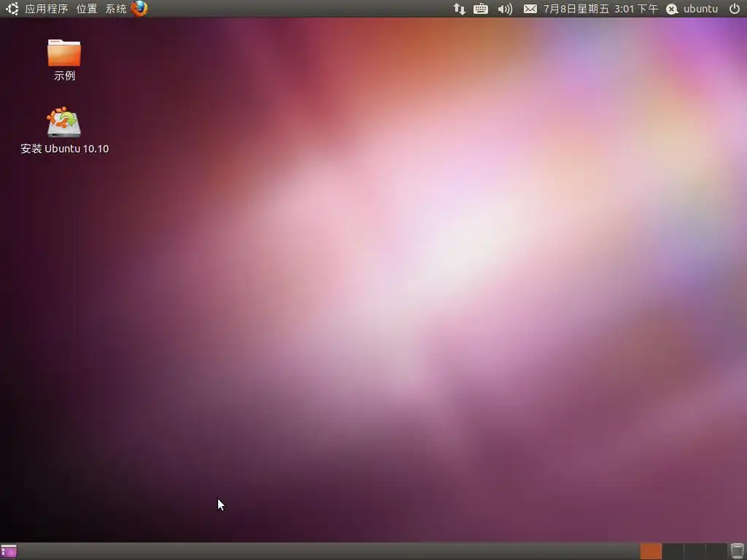Click the 示例 folder label text
Viewport: 747px width, 560px height.
coord(64,76)
